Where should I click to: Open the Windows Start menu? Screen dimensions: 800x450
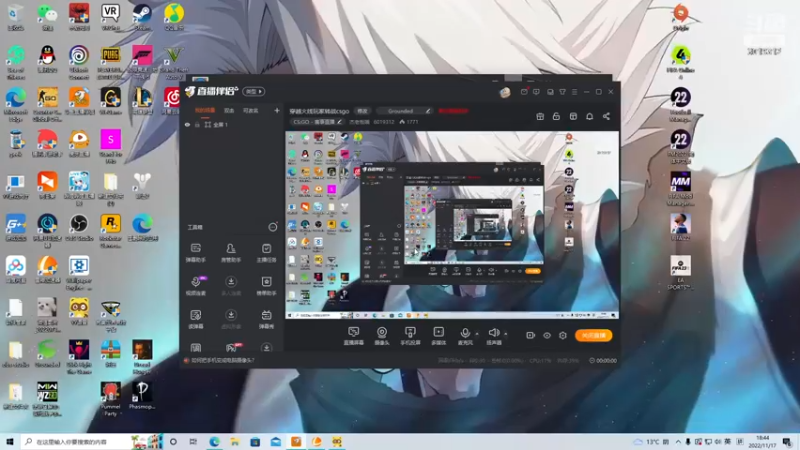click(10, 441)
